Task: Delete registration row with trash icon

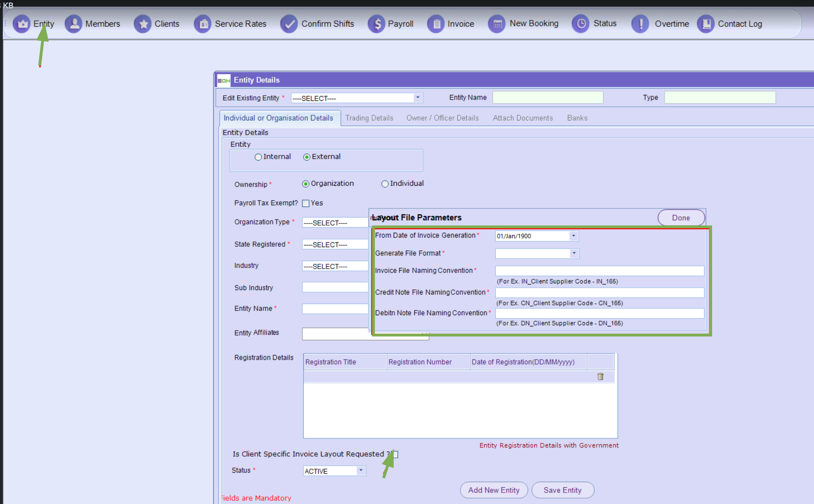Action: pyautogui.click(x=600, y=376)
